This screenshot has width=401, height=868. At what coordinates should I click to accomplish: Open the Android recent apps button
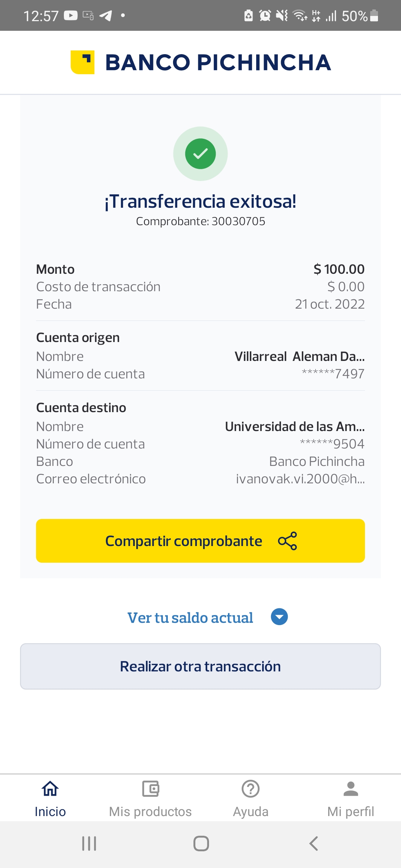pos(89,844)
